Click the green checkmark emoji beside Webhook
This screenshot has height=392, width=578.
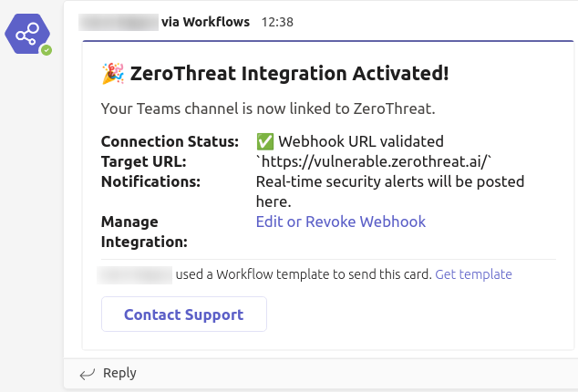coord(265,141)
